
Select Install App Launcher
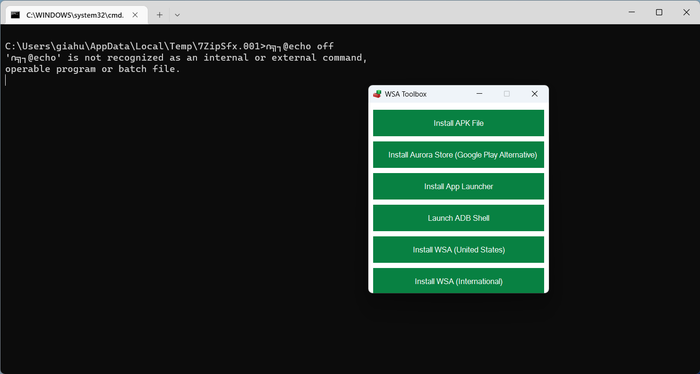(458, 186)
